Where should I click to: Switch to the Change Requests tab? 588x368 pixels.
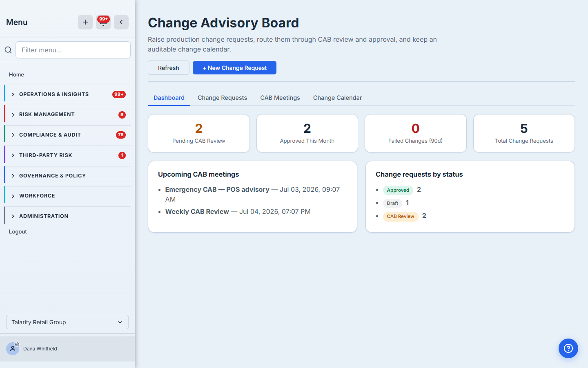(222, 98)
